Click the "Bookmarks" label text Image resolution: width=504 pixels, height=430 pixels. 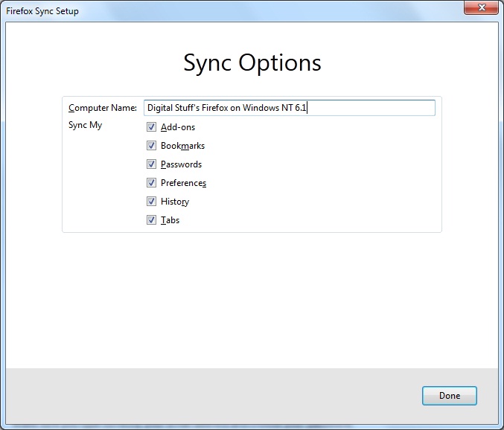click(182, 146)
